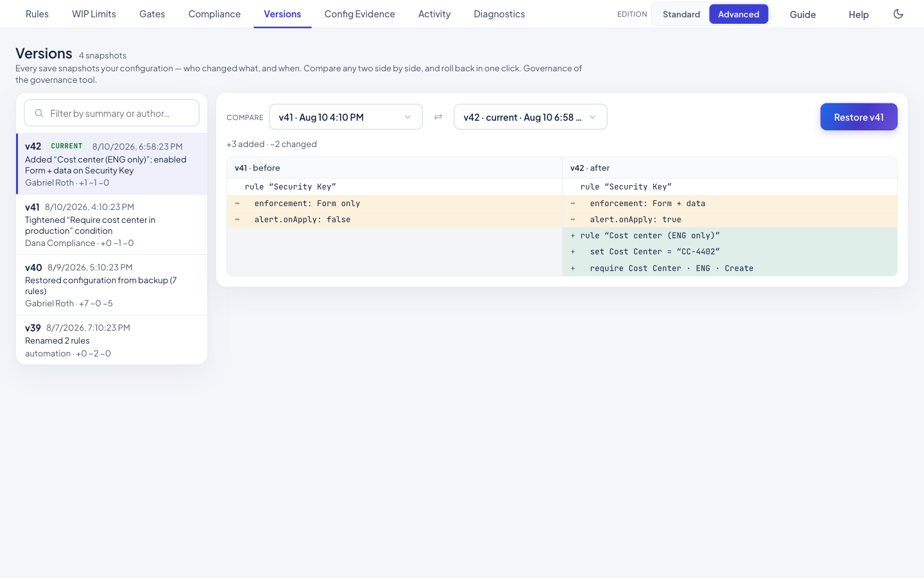Select the v39 Renamed 2 rules snapshot
The image size is (924, 578).
112,340
